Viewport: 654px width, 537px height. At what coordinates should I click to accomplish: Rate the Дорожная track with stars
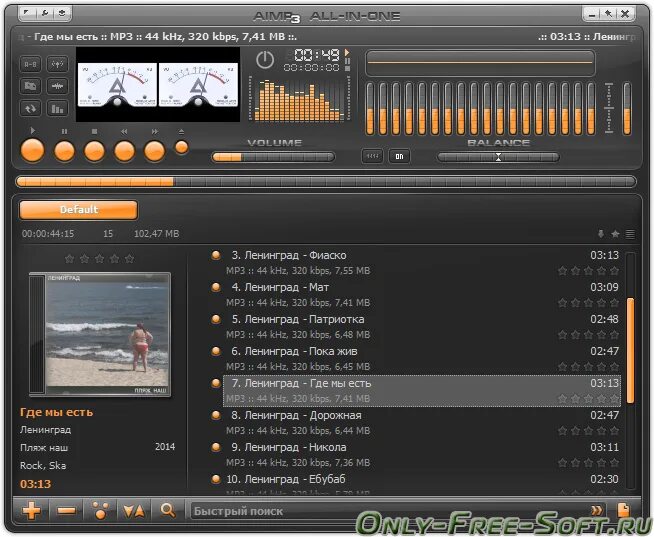(x=588, y=431)
